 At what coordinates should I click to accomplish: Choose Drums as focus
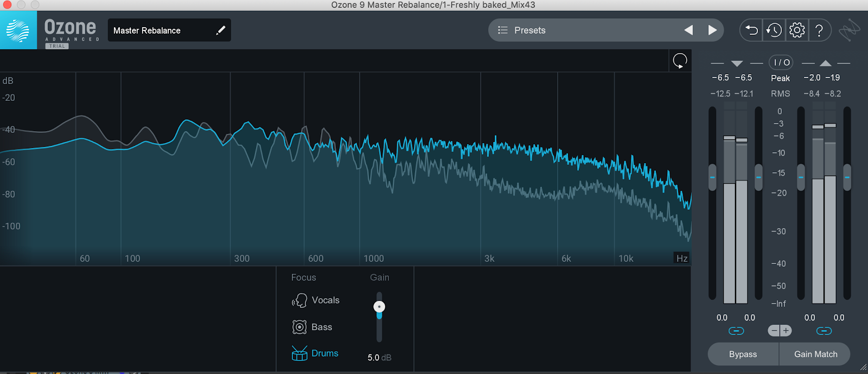click(x=325, y=353)
